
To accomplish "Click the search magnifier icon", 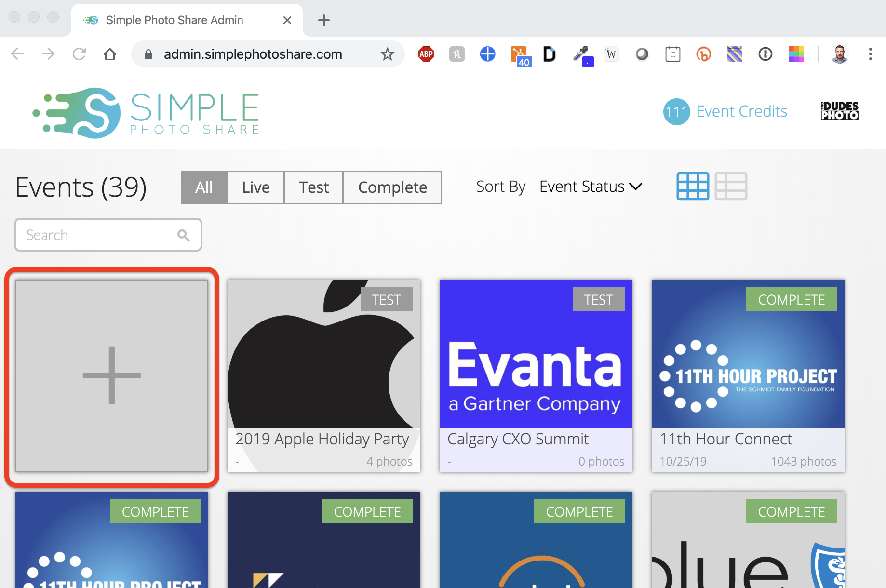I will pyautogui.click(x=183, y=235).
